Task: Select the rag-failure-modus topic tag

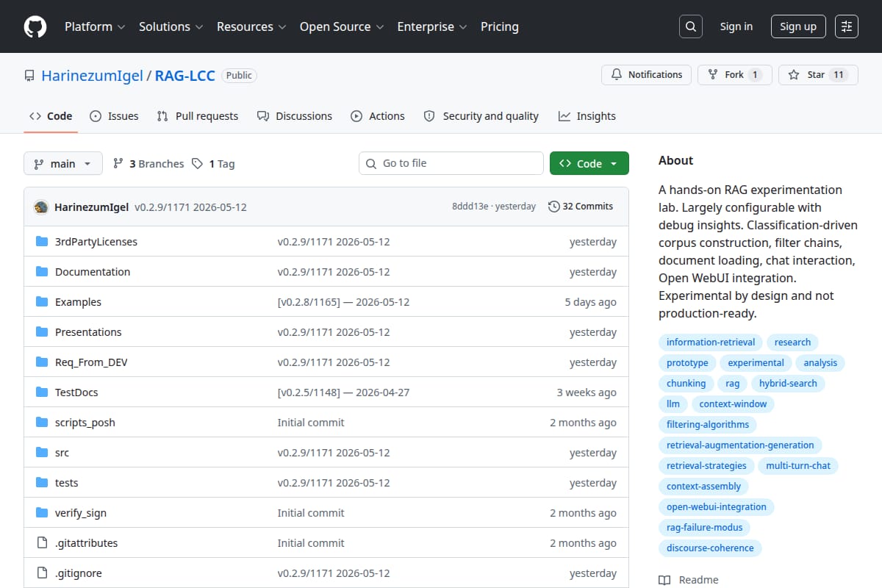Action: (x=705, y=527)
